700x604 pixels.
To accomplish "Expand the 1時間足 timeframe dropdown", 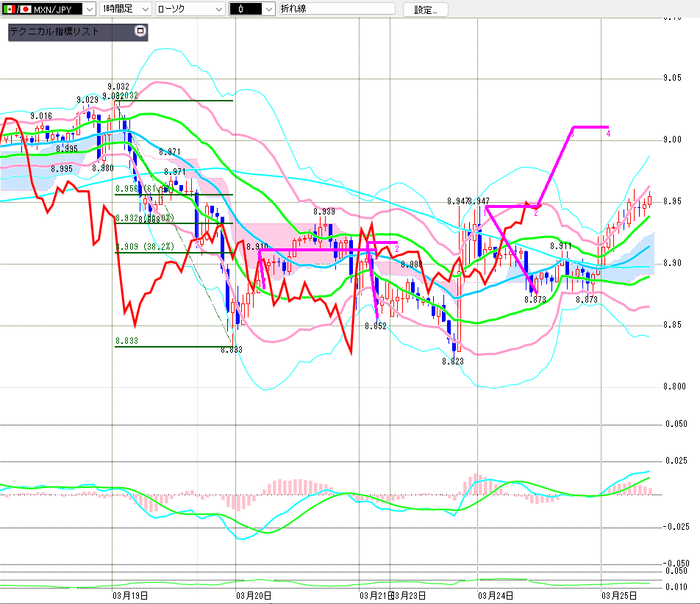I will click(144, 9).
